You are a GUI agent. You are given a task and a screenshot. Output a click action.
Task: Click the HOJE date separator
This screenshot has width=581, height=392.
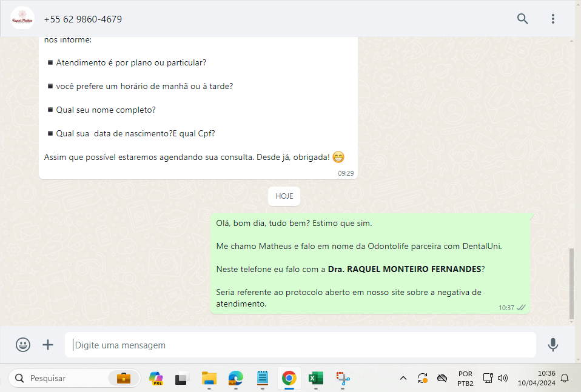pyautogui.click(x=284, y=196)
